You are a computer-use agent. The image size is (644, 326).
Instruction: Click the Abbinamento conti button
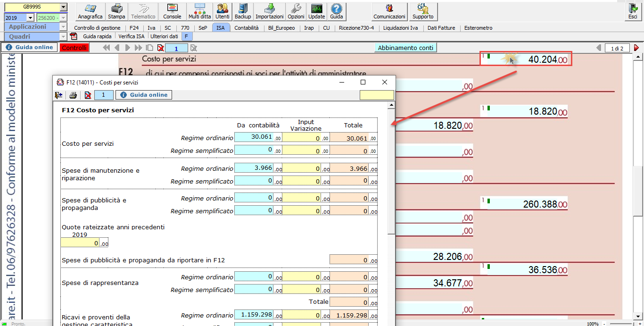coord(406,48)
